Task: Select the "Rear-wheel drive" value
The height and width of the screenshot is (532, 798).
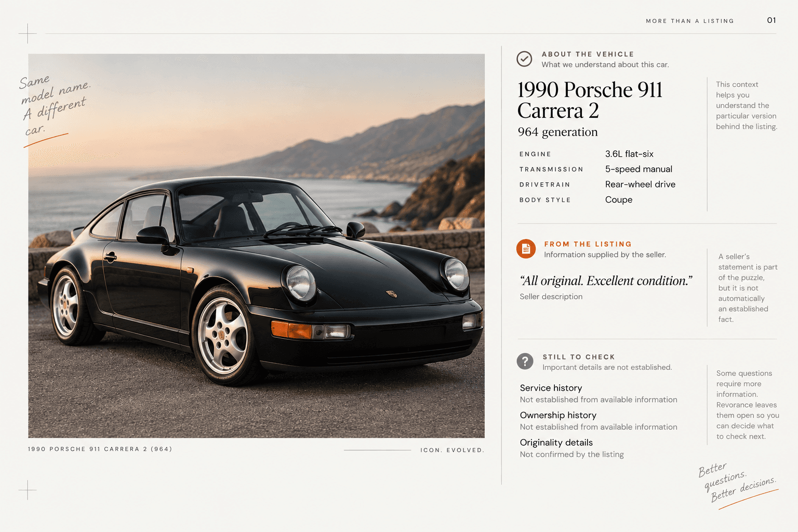Action: [x=640, y=184]
